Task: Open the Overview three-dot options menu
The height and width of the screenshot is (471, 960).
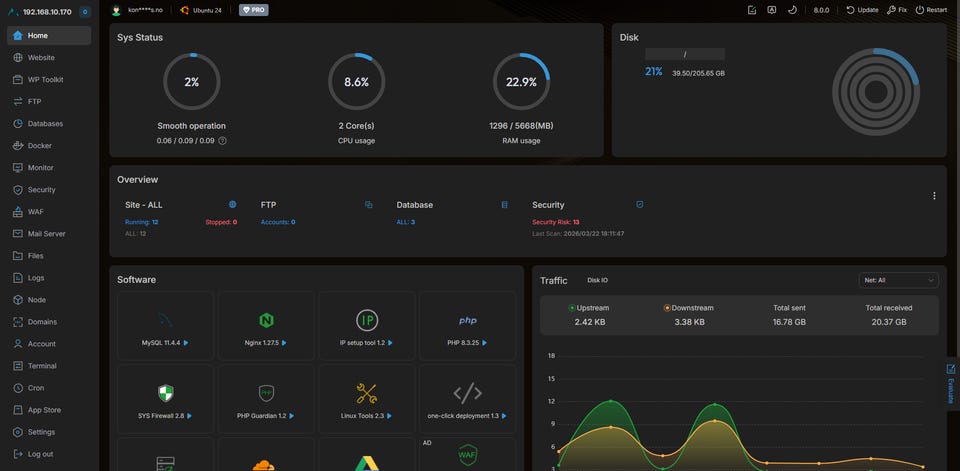Action: pyautogui.click(x=934, y=196)
